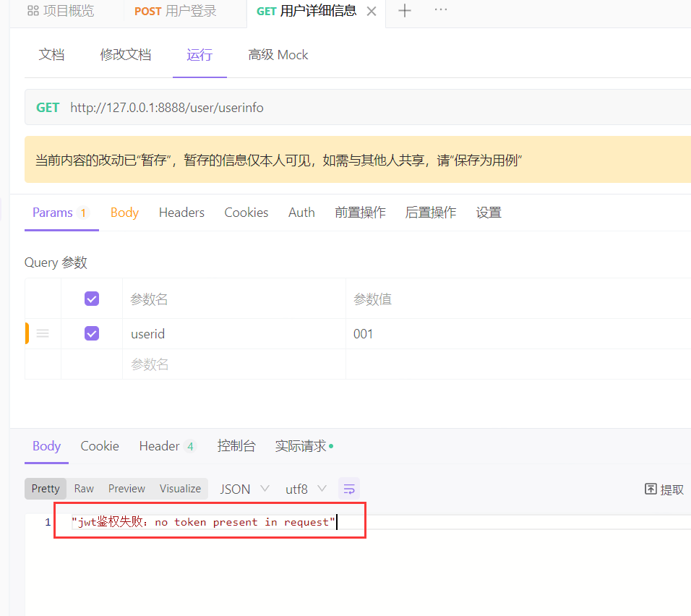Switch response view to Raw
The height and width of the screenshot is (616, 691).
tap(83, 488)
